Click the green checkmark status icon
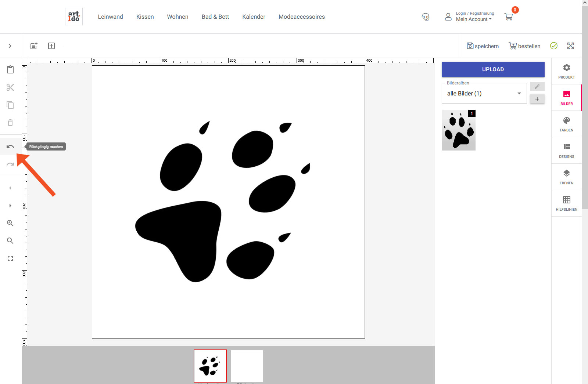588x384 pixels. click(x=554, y=46)
